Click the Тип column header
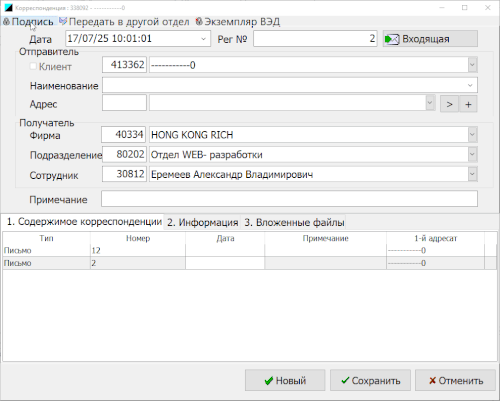Screen dimensions: 500x401 click(46, 238)
